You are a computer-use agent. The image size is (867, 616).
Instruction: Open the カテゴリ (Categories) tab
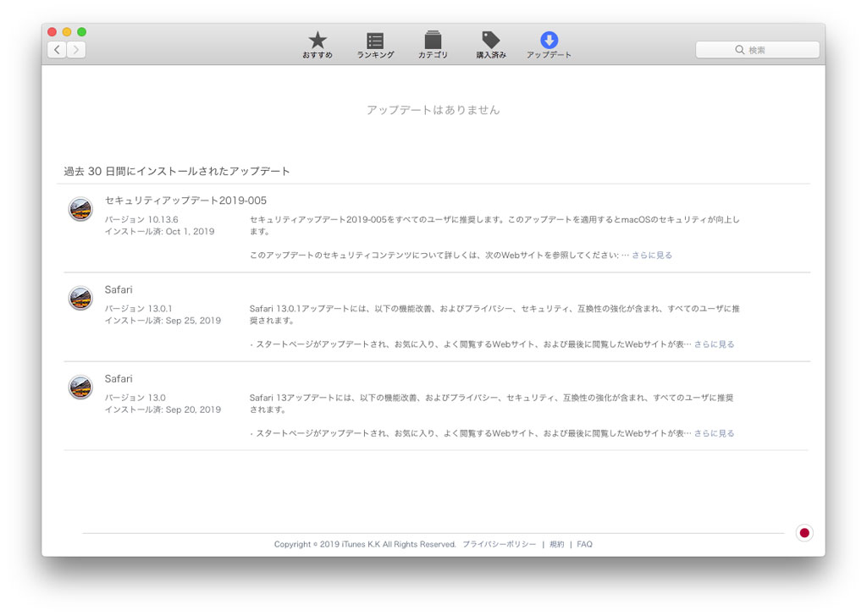(433, 45)
